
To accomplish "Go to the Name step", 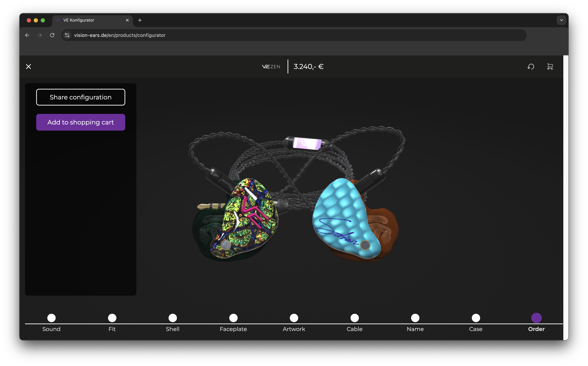I will (x=415, y=318).
